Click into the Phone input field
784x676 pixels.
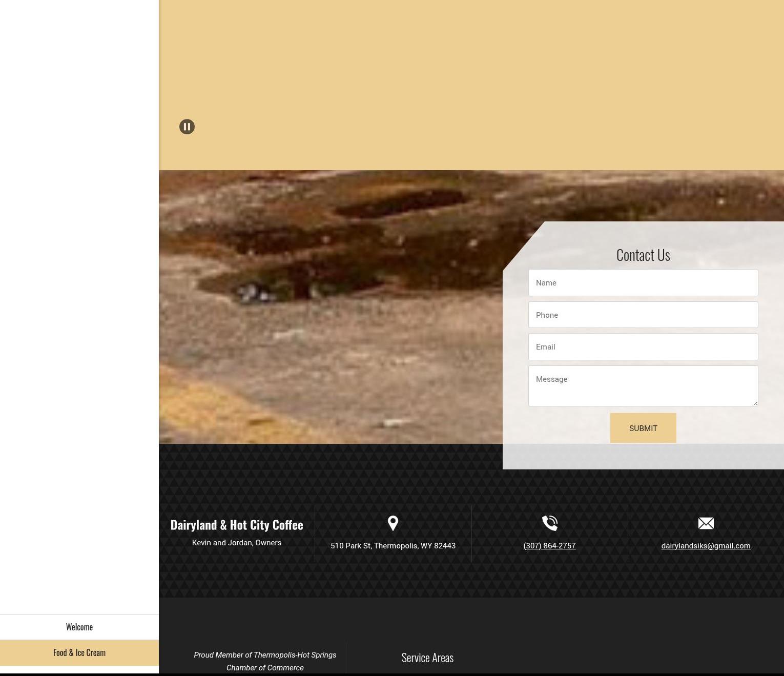click(643, 315)
